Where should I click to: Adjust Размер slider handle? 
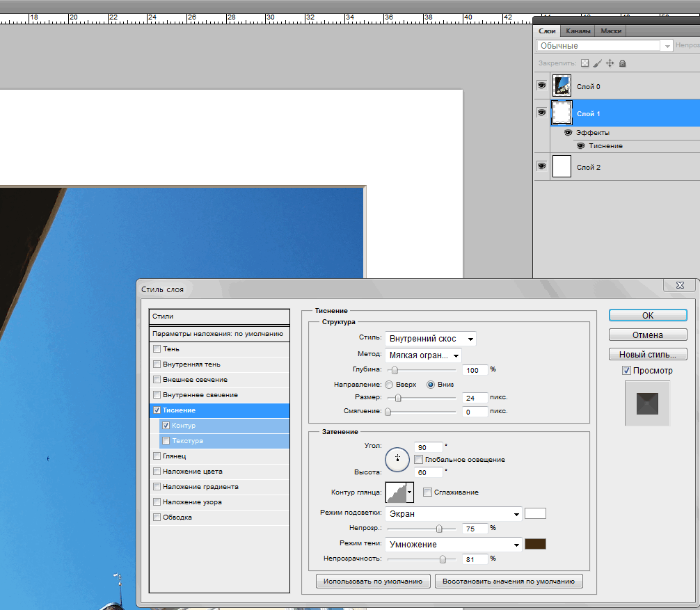click(398, 398)
